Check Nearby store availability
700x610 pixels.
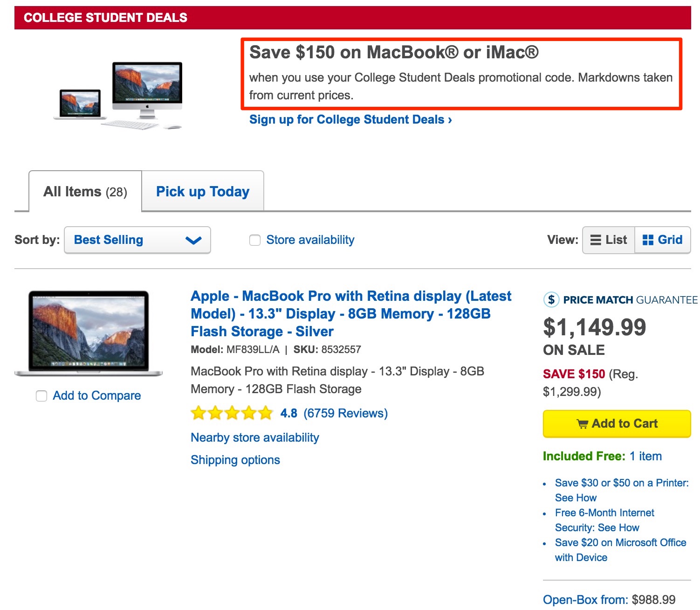click(255, 437)
